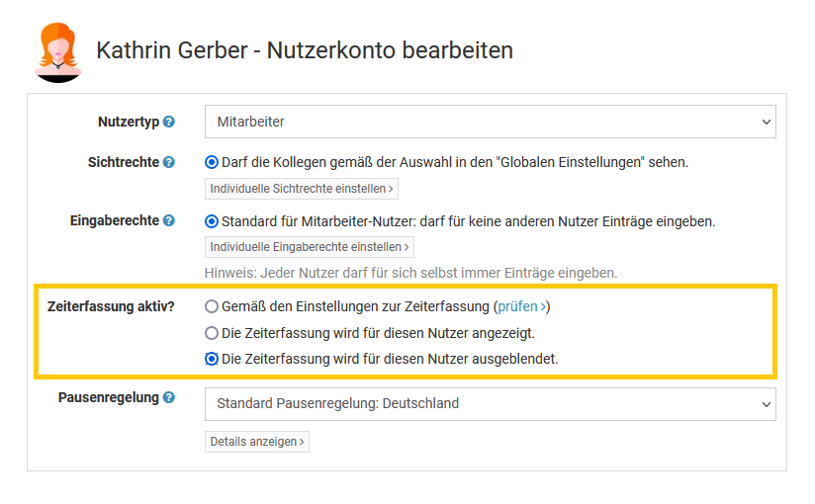This screenshot has width=815, height=504.
Task: Expand the Standard Pausenregelung Deutschland dropdown
Action: [x=490, y=403]
